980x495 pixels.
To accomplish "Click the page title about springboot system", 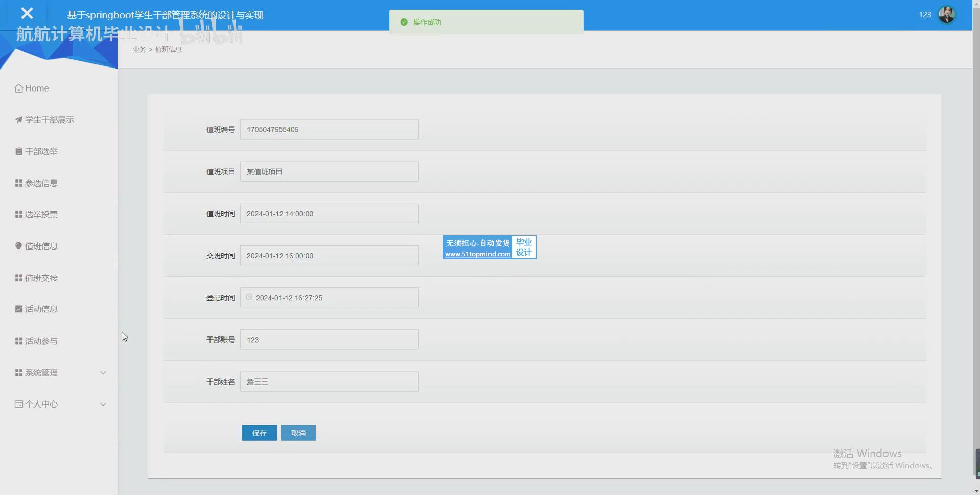I will pyautogui.click(x=165, y=15).
